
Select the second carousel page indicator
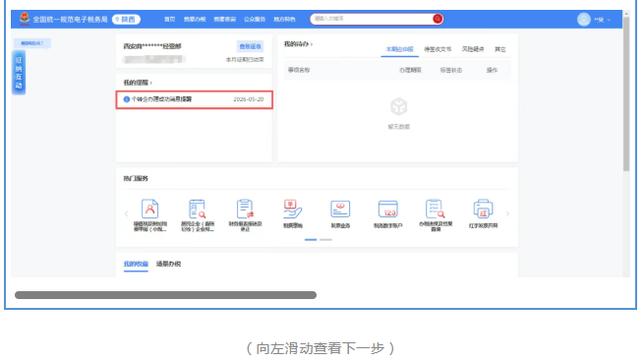[325, 240]
